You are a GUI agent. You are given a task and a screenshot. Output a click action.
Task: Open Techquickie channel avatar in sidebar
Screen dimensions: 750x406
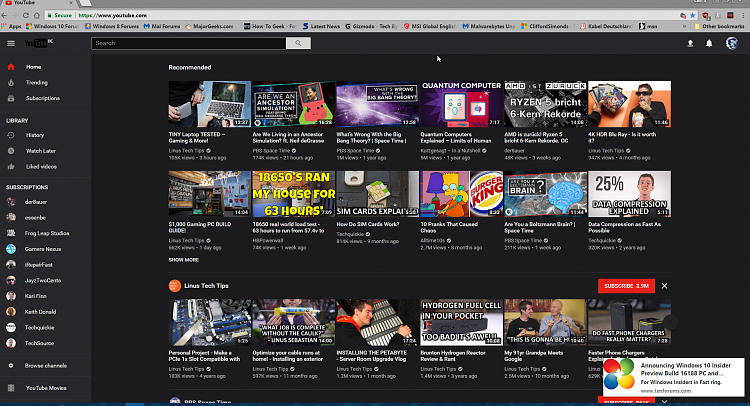pyautogui.click(x=11, y=328)
